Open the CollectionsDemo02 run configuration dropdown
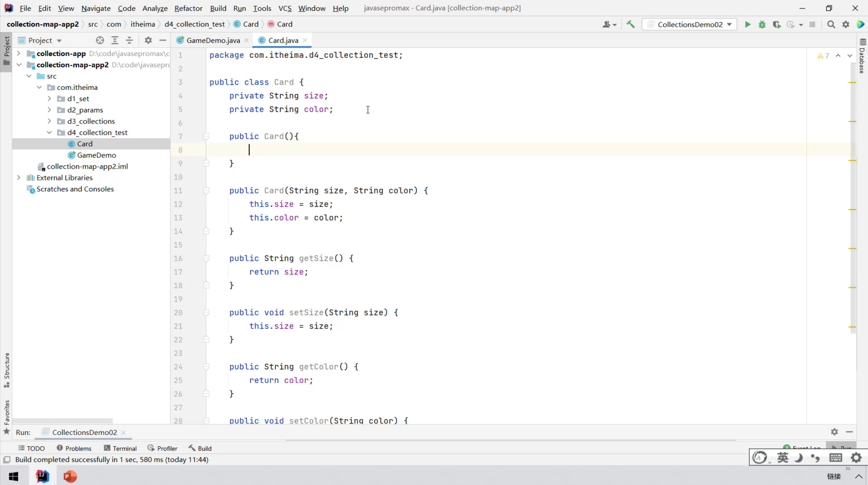This screenshot has height=485, width=868. (x=691, y=24)
